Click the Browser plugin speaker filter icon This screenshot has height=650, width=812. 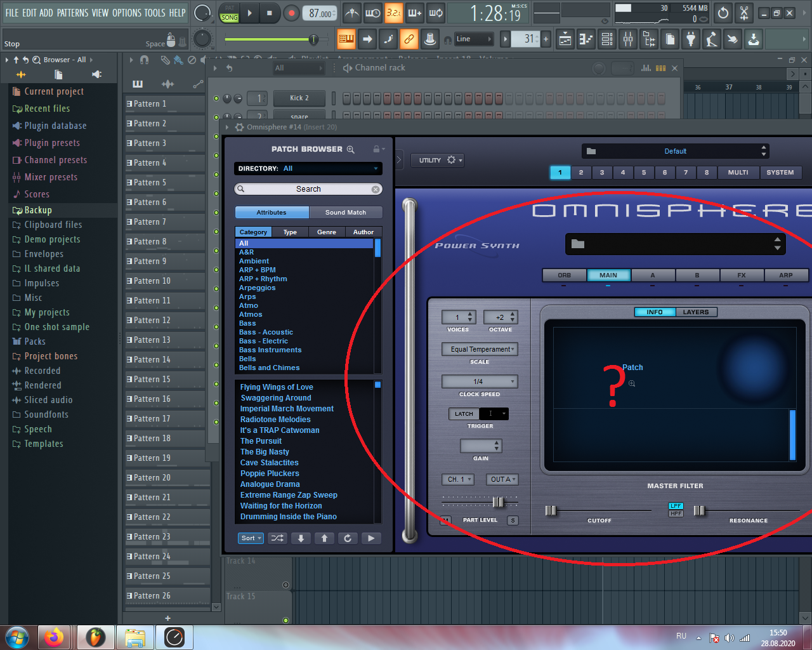click(x=96, y=74)
